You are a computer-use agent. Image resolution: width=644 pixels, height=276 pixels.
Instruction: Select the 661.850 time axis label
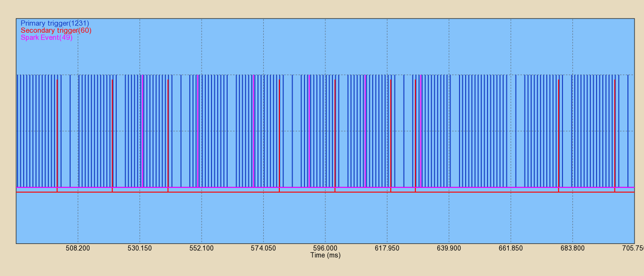pyautogui.click(x=511, y=248)
